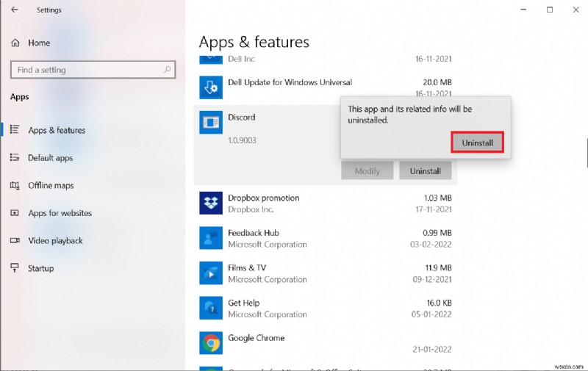Close the Settings window
This screenshot has width=588, height=371.
[x=576, y=10]
